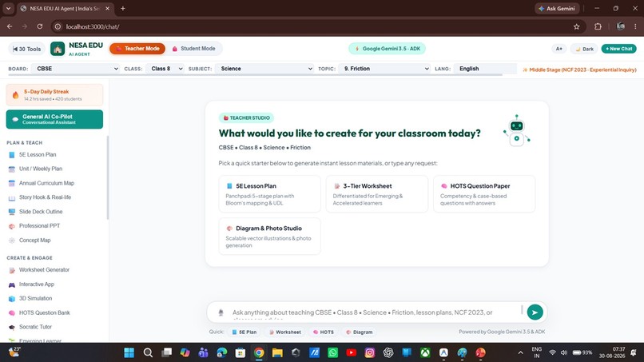644x362 pixels.
Task: Click the 5E Plan quick chip
Action: tap(244, 332)
